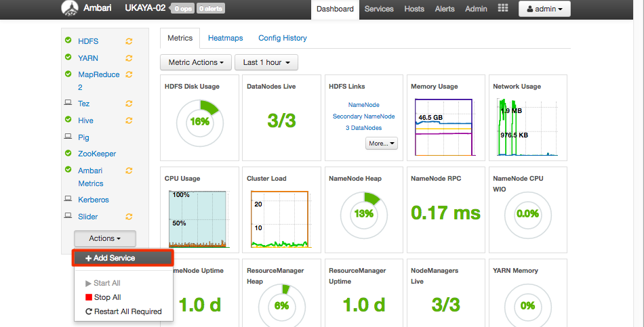
Task: Click Kerberos client laptop icon
Action: [68, 198]
